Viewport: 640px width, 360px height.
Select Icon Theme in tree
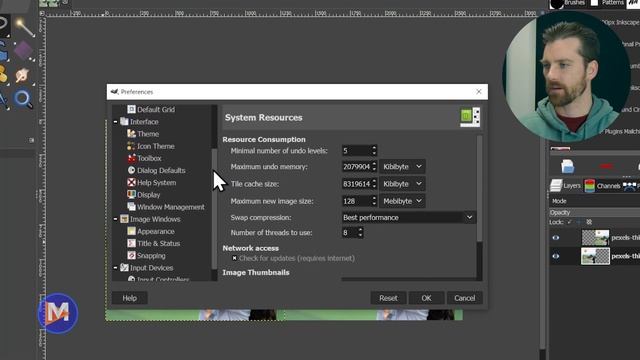[x=156, y=146]
